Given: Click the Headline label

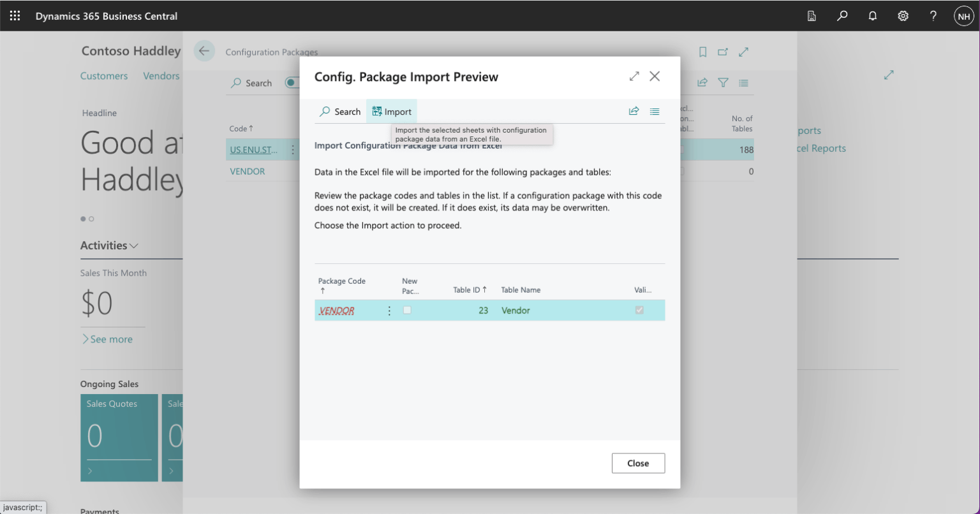Looking at the screenshot, I should [x=100, y=113].
